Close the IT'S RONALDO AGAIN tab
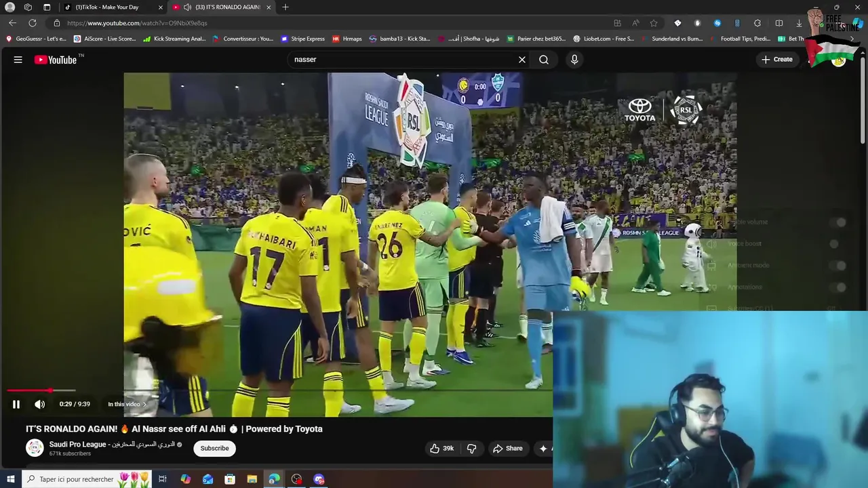 pyautogui.click(x=269, y=7)
